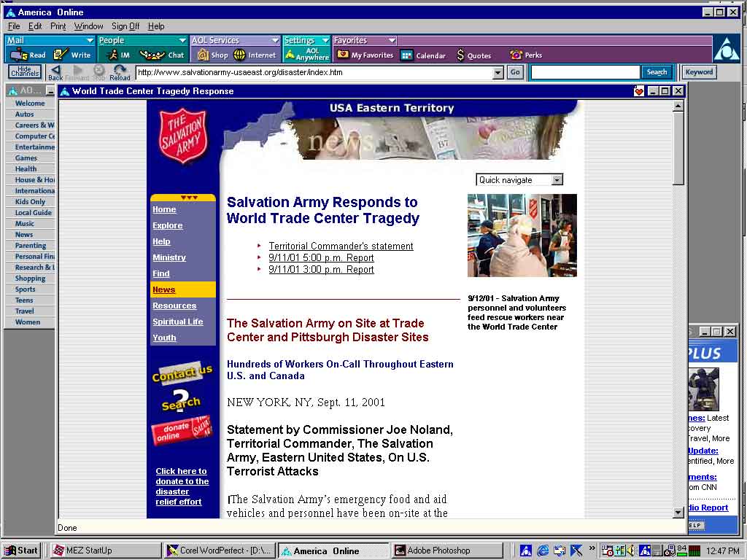Click donate to disaster relief effort link
747x560 pixels.
click(182, 486)
